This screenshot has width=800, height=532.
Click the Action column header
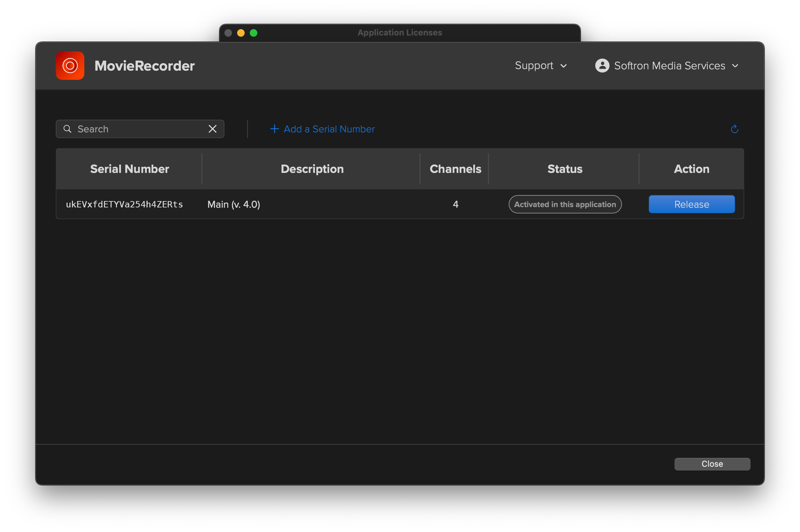click(691, 169)
